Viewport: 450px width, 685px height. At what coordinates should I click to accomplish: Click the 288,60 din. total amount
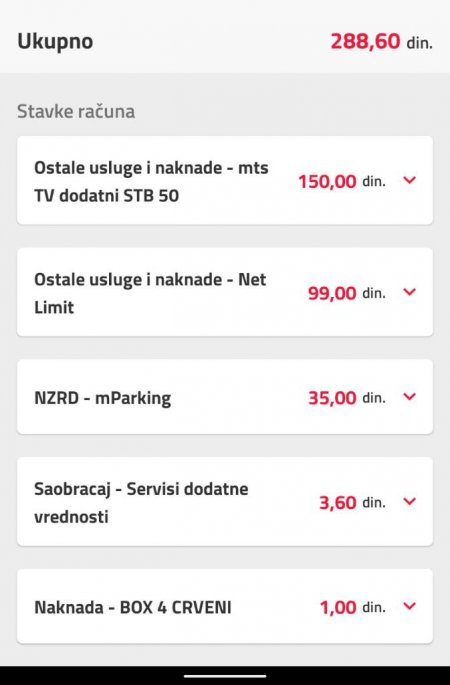381,42
